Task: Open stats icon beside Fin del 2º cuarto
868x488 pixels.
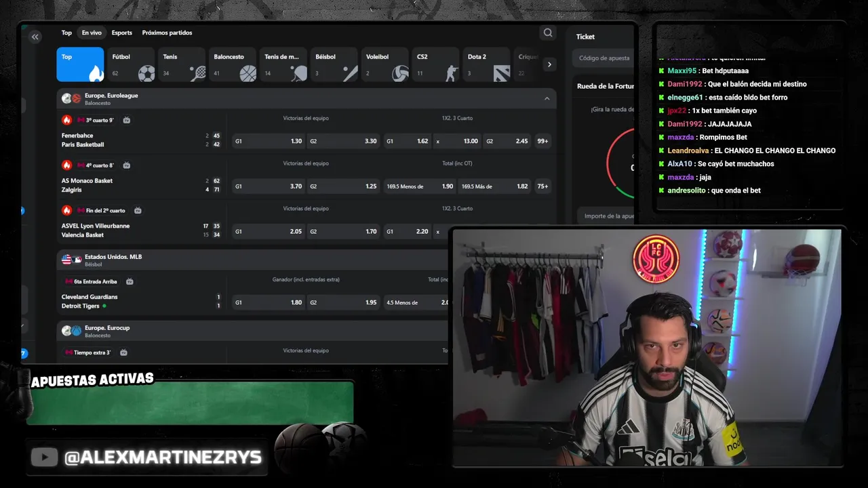Action: click(138, 210)
